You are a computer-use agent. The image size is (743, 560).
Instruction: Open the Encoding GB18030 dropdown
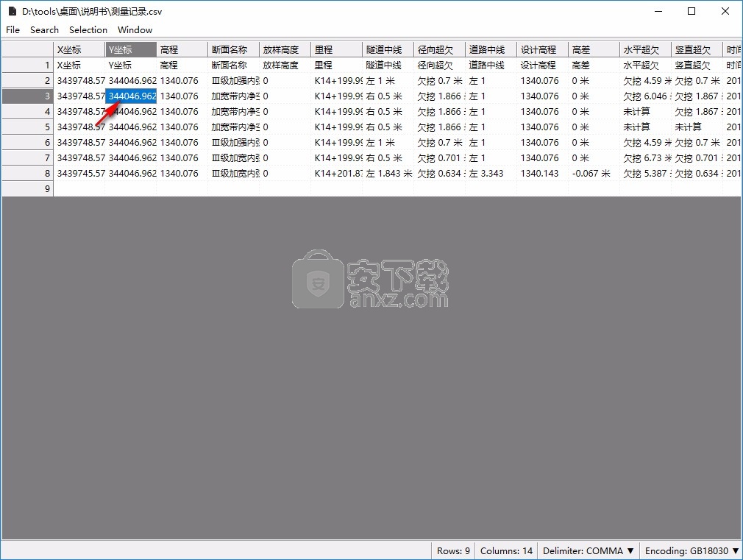692,550
